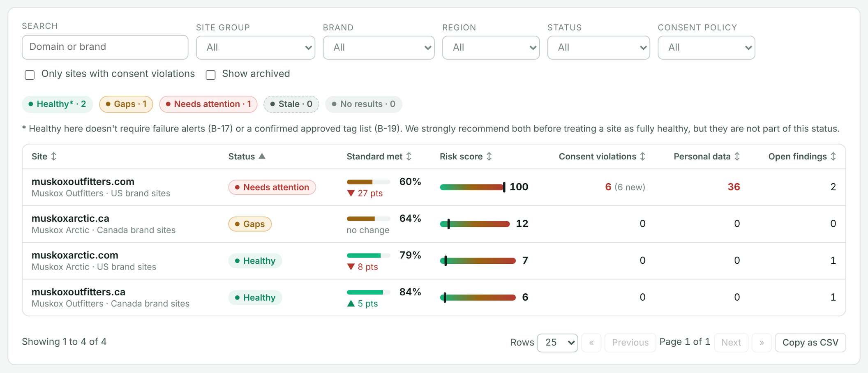Click the "6 (6 new)" consent violations cell

625,187
